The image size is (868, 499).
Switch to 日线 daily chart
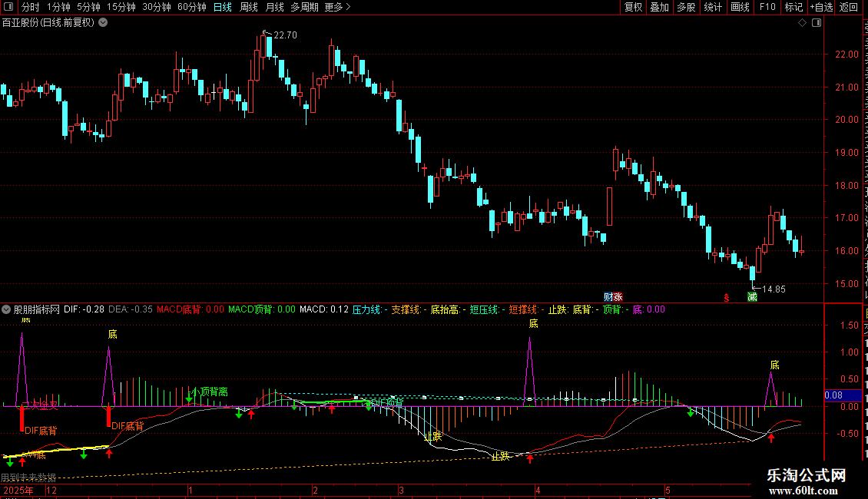[x=223, y=7]
